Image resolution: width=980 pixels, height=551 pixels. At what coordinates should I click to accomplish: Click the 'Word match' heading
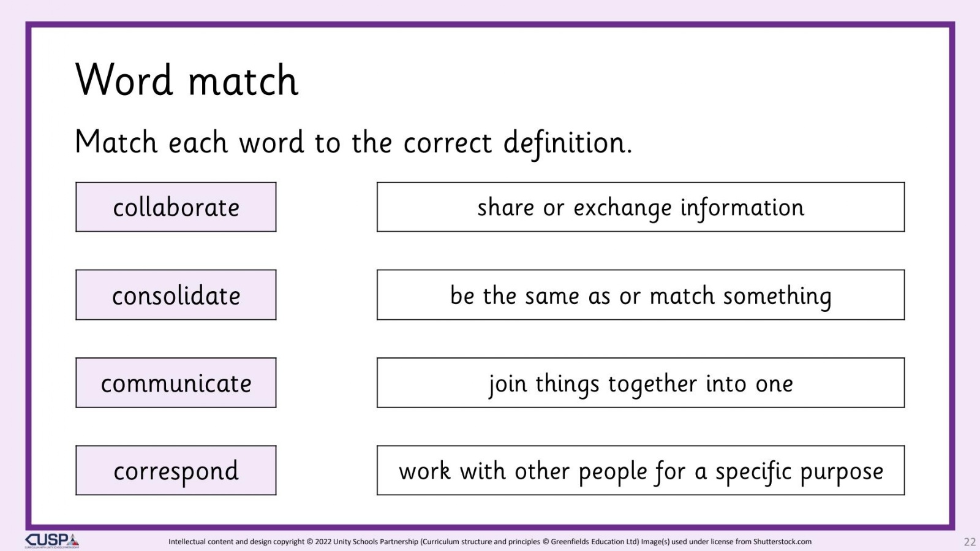[187, 80]
